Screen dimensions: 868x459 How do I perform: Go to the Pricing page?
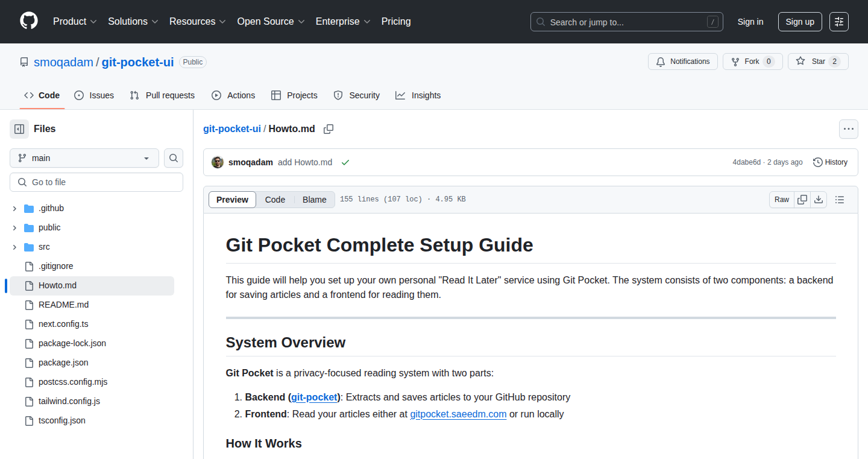click(396, 21)
